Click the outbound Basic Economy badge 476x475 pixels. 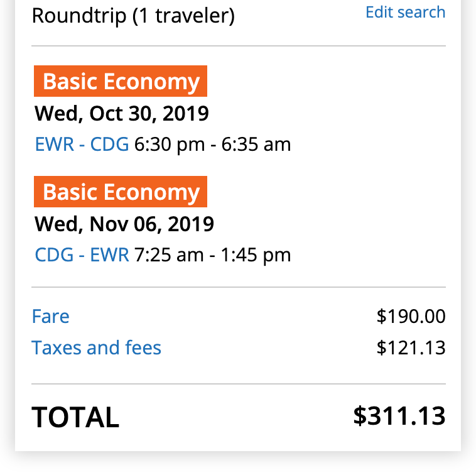(x=121, y=82)
